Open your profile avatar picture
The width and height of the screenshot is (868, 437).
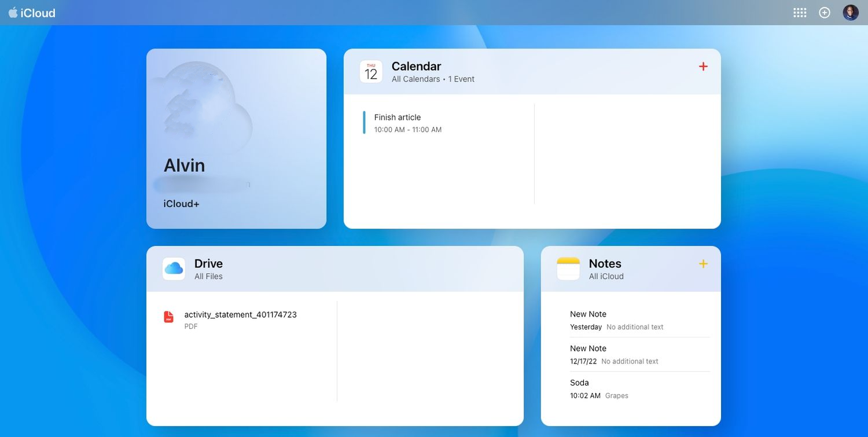[x=849, y=12]
